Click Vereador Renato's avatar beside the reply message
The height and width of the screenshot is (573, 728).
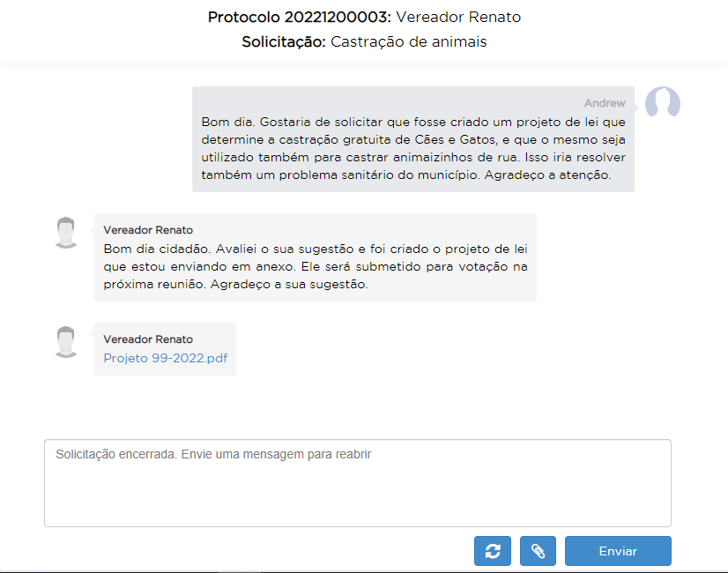(x=66, y=232)
